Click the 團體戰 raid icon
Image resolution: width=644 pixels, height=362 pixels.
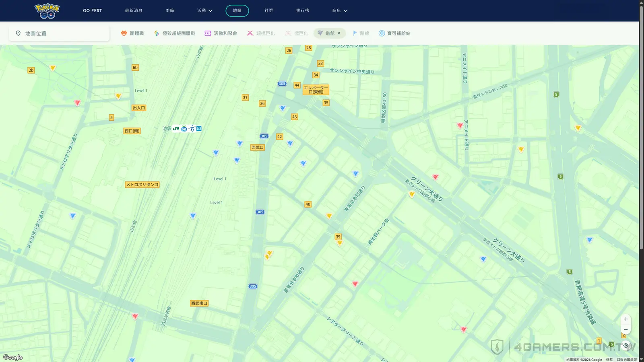[x=124, y=33]
